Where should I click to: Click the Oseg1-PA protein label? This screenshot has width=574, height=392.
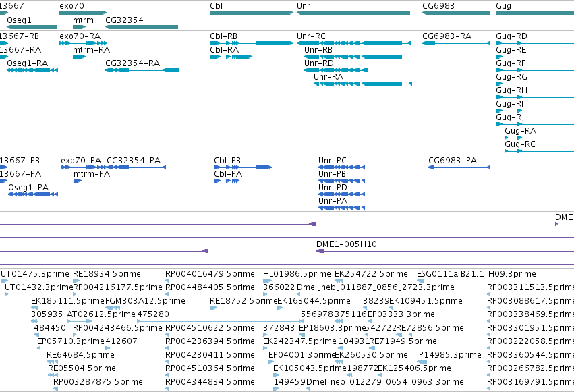28,188
